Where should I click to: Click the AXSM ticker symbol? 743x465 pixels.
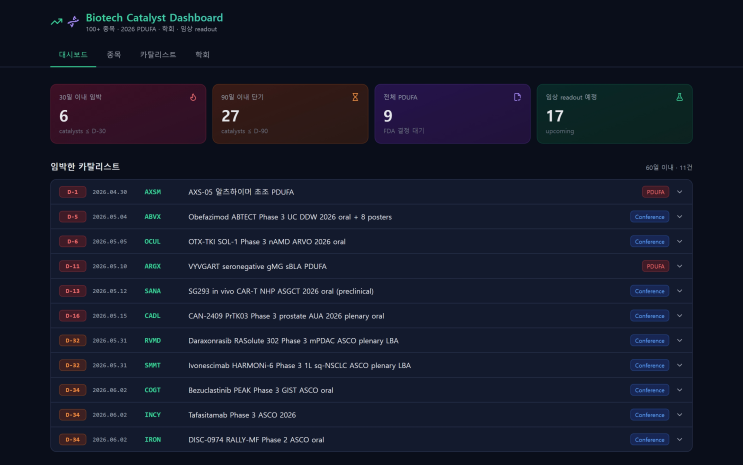pos(153,192)
